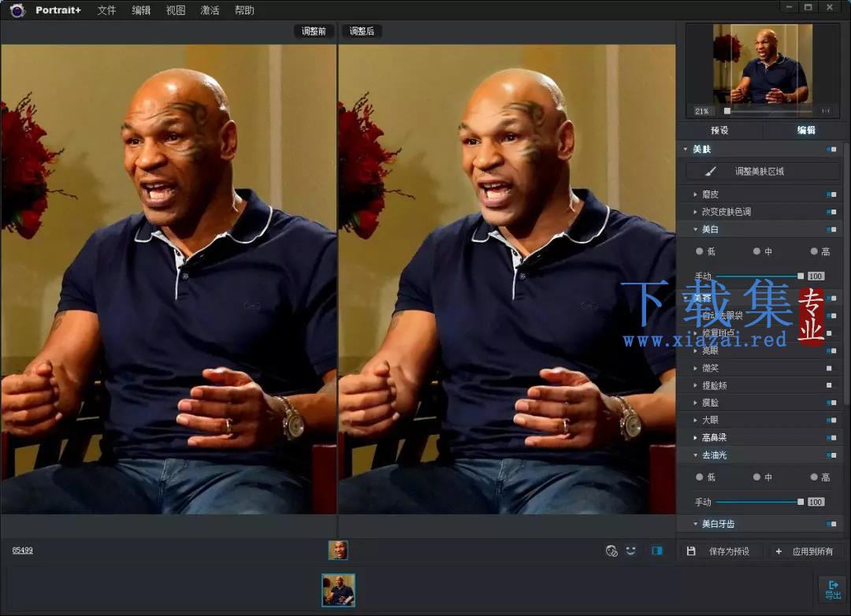Image resolution: width=851 pixels, height=616 pixels.
Task: Expand the 瘦脸 options arrow
Action: click(x=695, y=403)
